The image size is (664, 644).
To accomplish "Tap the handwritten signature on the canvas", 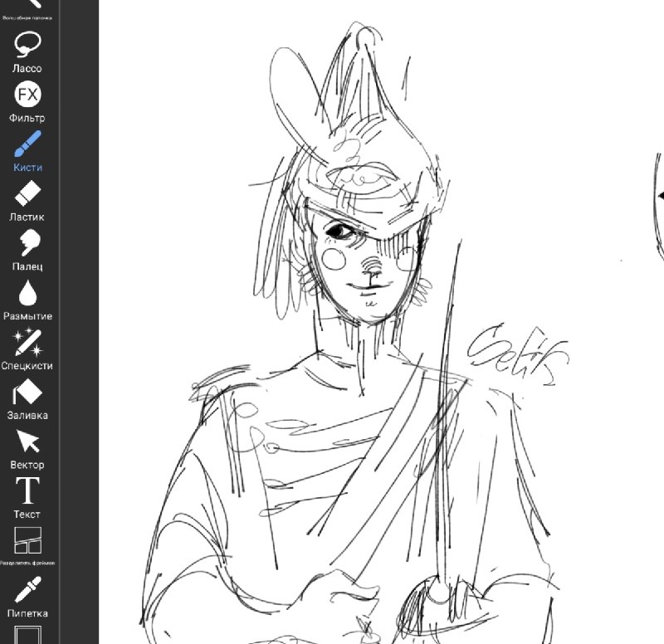I will coord(518,354).
